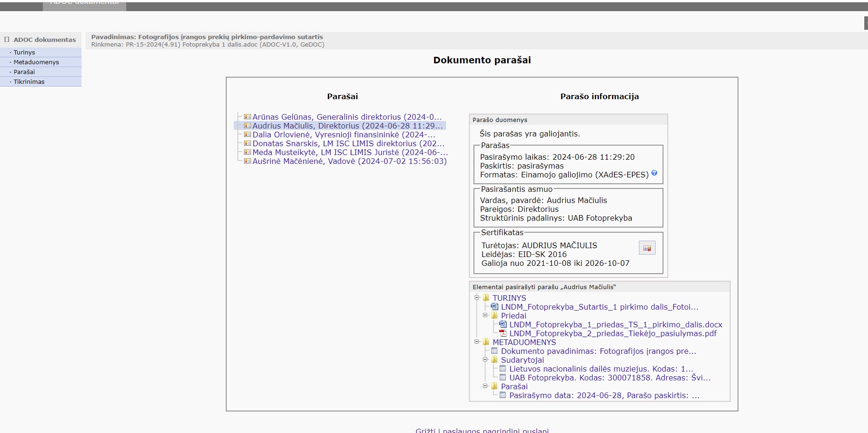Collapse the Sudarytojai folder node

click(485, 359)
